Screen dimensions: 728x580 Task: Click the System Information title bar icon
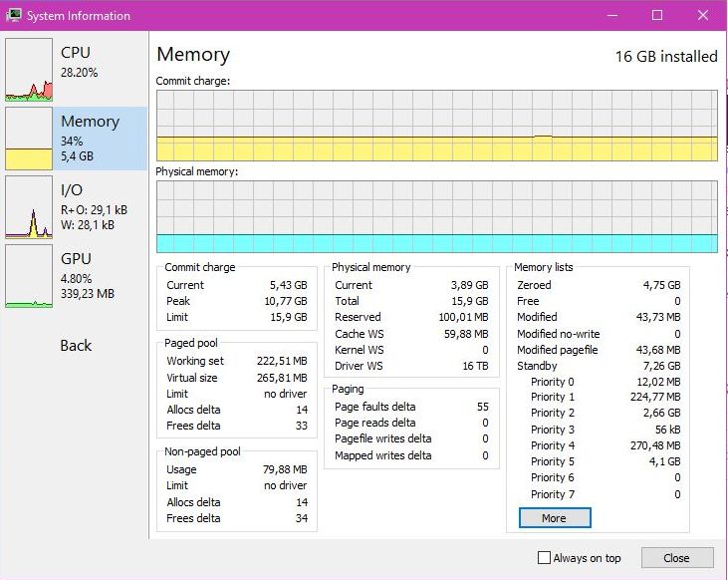13,16
